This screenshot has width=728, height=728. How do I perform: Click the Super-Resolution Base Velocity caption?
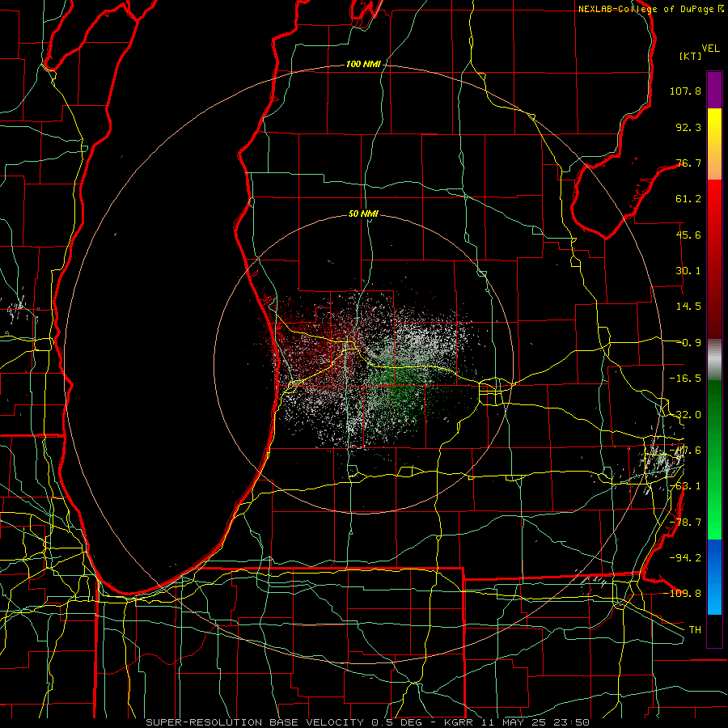[368, 722]
